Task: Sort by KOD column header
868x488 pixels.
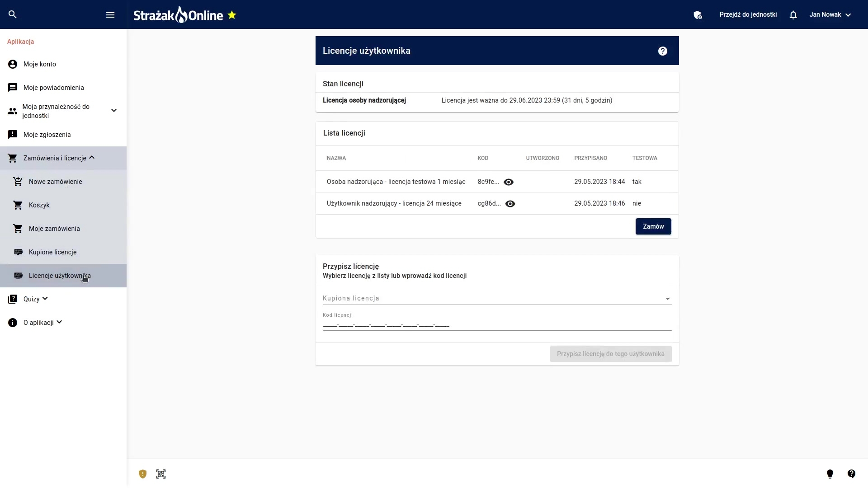Action: [x=483, y=158]
